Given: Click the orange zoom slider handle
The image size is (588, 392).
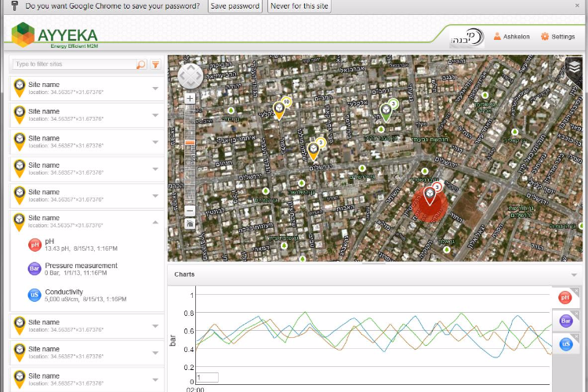Looking at the screenshot, I should (x=191, y=143).
